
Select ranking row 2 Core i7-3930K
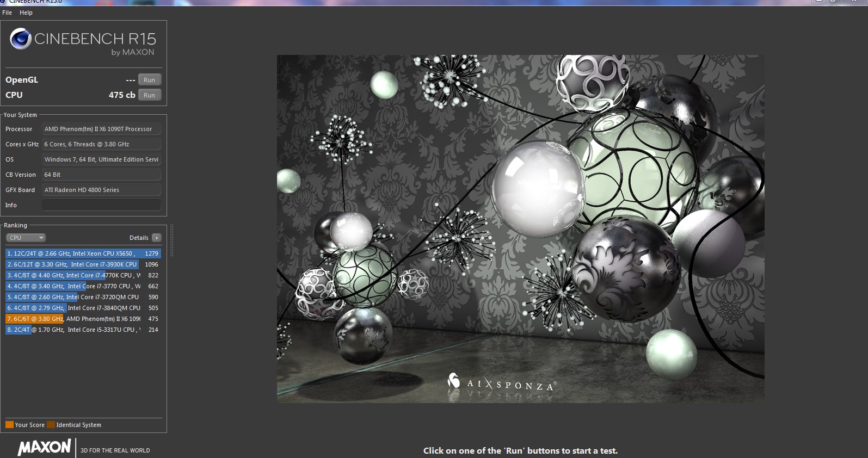[83, 264]
